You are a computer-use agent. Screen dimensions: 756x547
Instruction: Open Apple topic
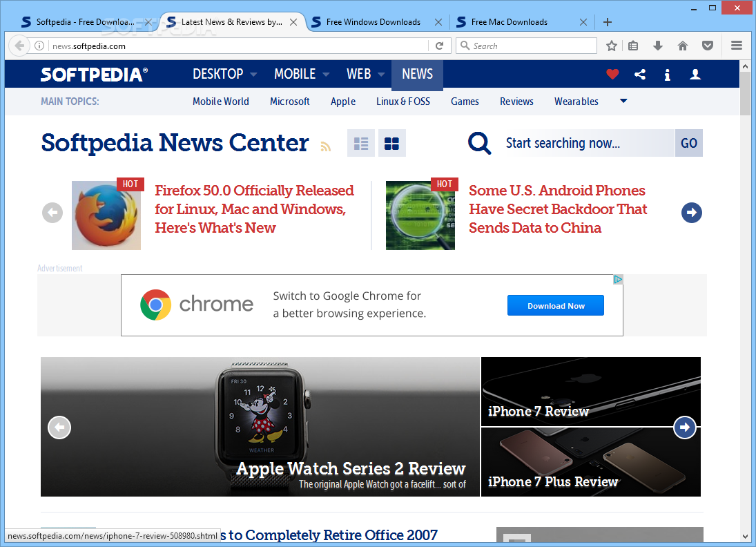(343, 102)
